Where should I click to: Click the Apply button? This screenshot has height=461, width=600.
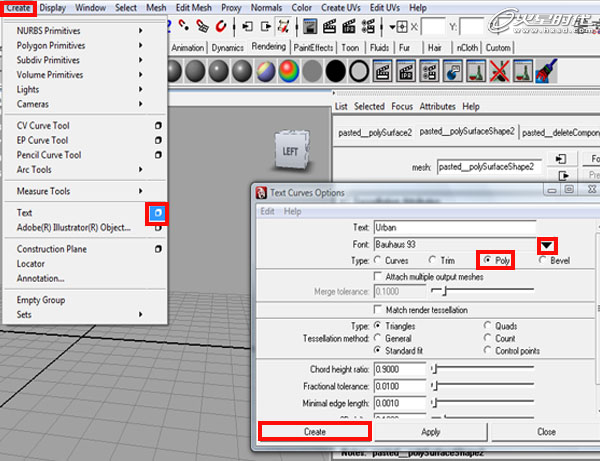[x=431, y=432]
